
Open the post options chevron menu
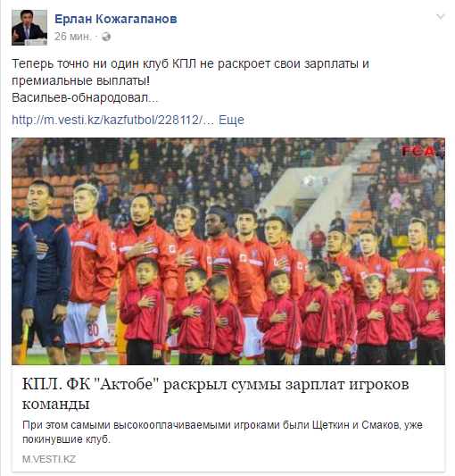pyautogui.click(x=441, y=16)
